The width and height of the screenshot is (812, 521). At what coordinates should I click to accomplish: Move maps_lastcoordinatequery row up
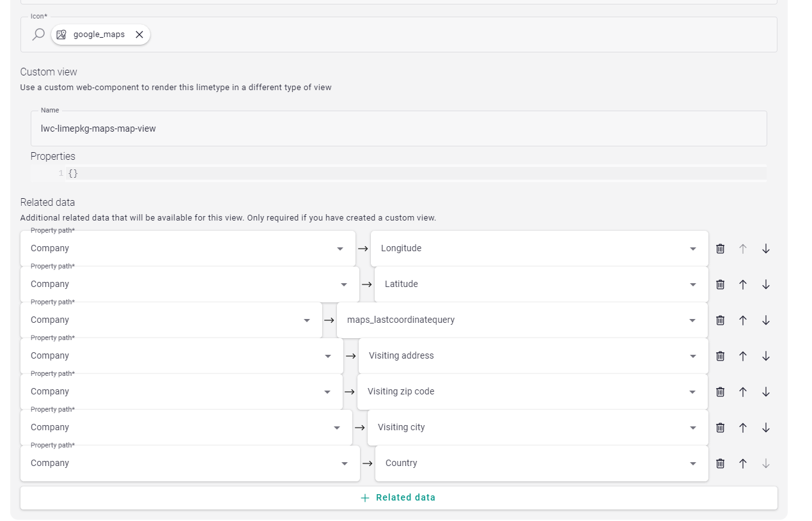click(x=743, y=320)
